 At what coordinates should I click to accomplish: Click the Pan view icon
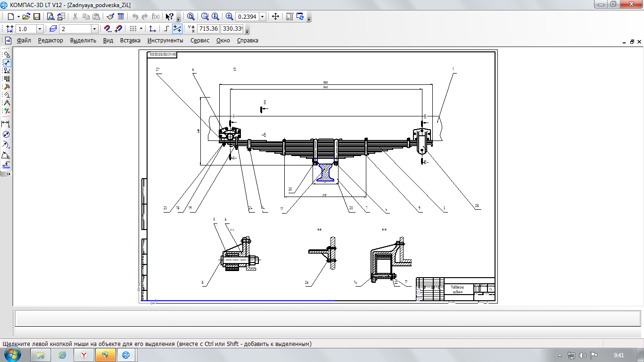(x=276, y=16)
